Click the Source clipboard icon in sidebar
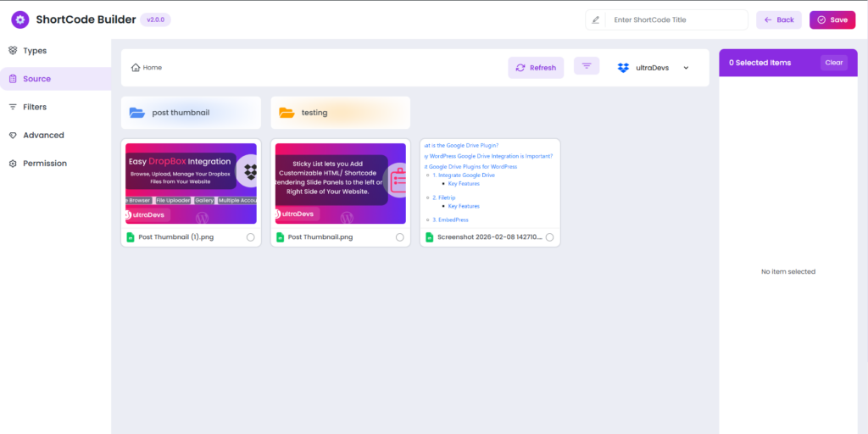The height and width of the screenshot is (434, 868). click(x=13, y=79)
